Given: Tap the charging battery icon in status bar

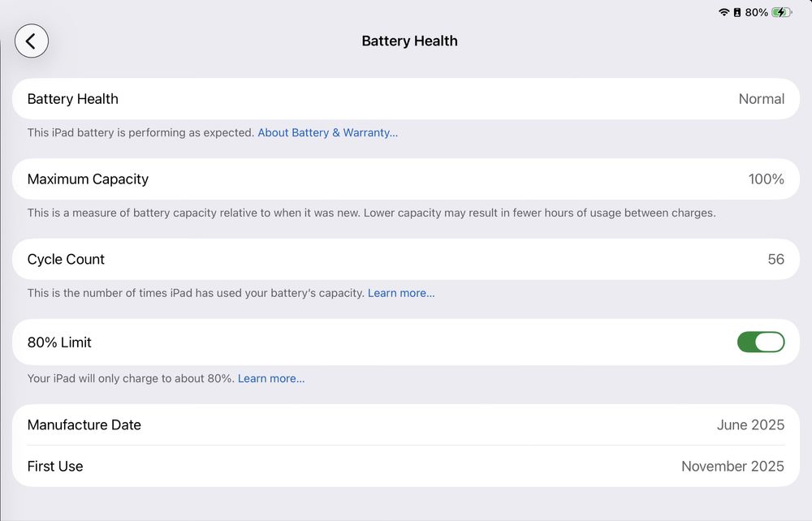Looking at the screenshot, I should pyautogui.click(x=781, y=12).
